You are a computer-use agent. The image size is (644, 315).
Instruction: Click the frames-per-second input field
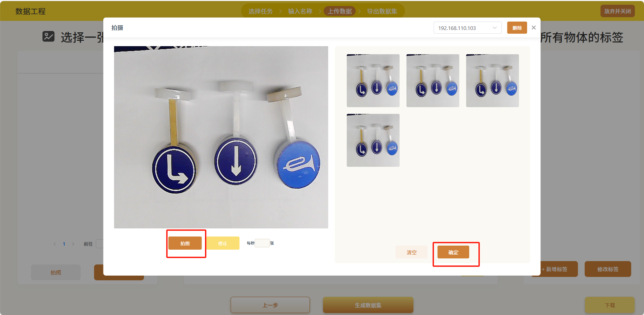262,243
